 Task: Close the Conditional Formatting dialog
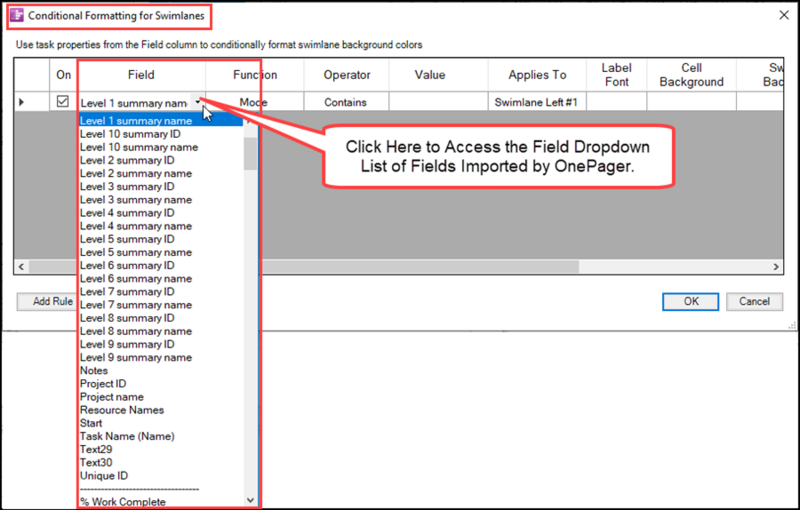click(x=784, y=15)
